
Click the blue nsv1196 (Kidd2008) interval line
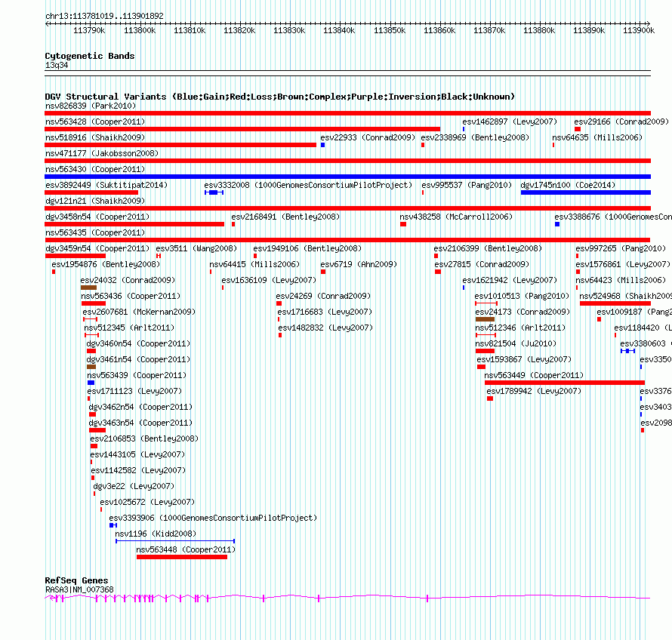click(175, 541)
